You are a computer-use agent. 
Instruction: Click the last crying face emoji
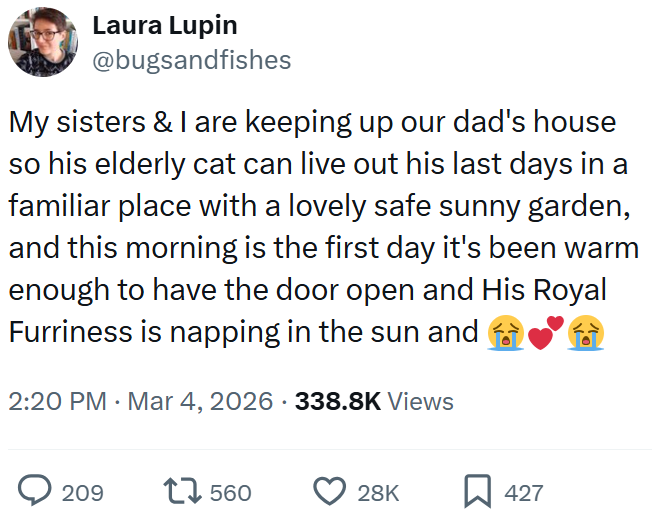pyautogui.click(x=584, y=333)
